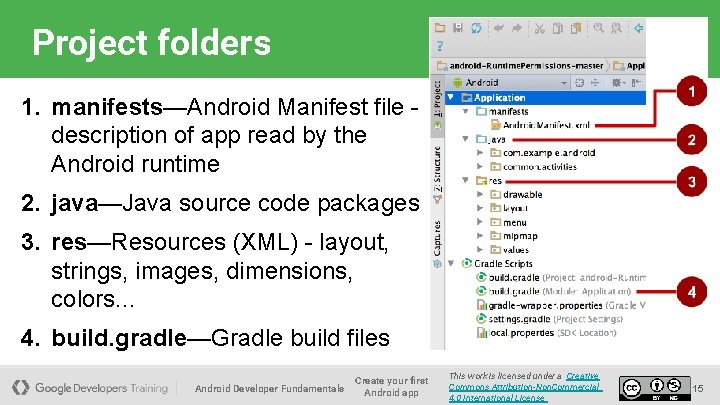Collapse the res folder arrow
Screen dimensions: 720x405
tap(466, 180)
